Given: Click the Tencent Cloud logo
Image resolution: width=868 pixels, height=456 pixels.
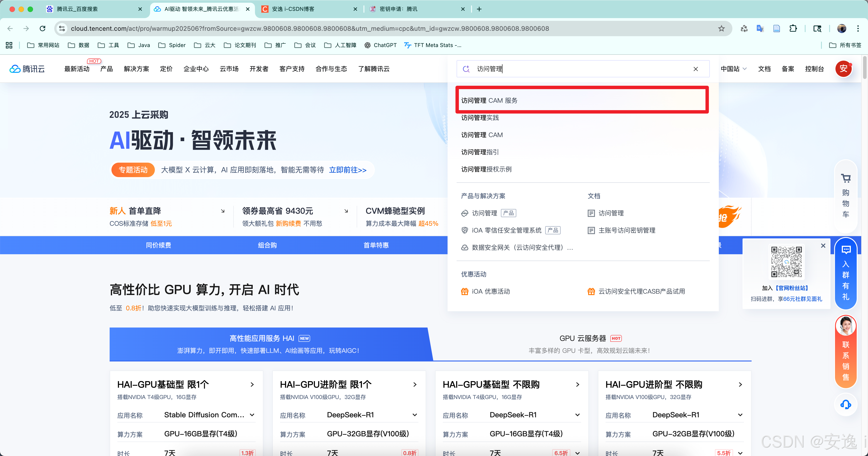Looking at the screenshot, I should (27, 69).
